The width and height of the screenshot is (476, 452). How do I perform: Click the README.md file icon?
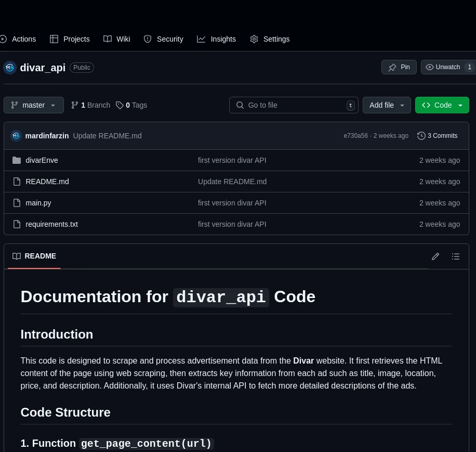point(17,182)
